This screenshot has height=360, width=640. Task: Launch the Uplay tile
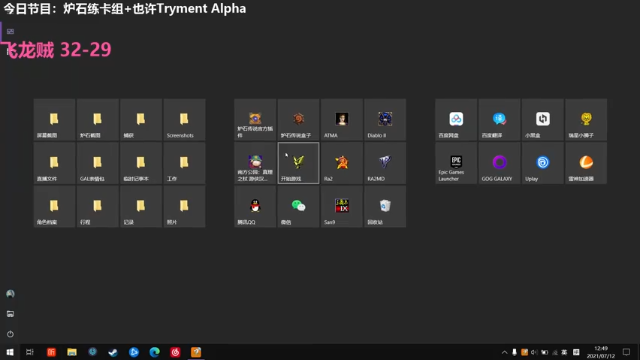(542, 163)
